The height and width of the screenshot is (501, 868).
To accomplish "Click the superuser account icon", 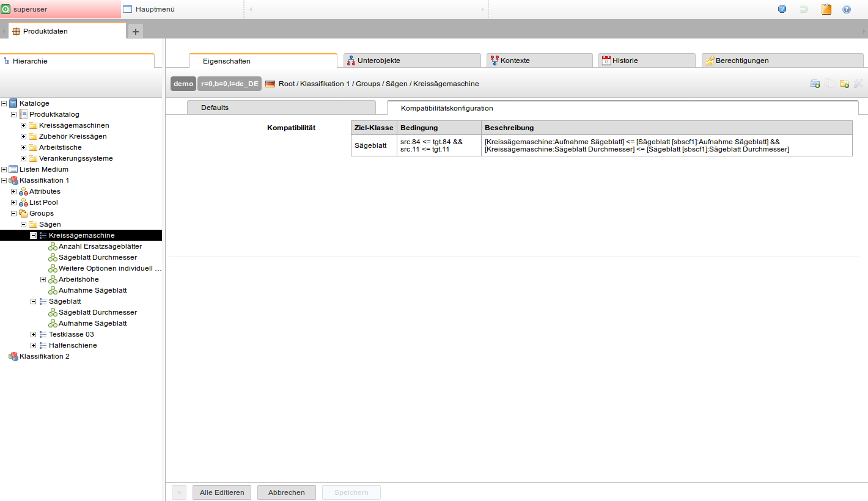I will 6,9.
